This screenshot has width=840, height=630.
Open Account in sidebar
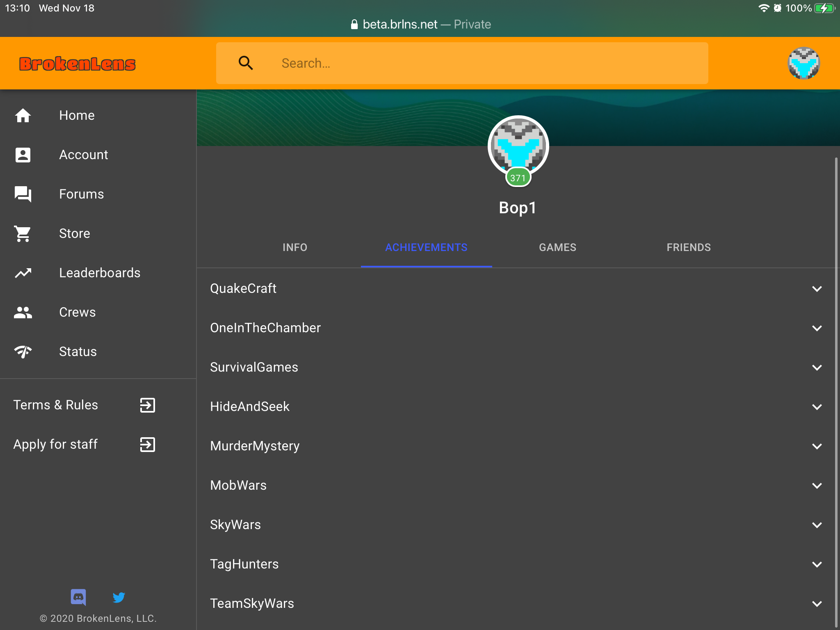(98, 155)
